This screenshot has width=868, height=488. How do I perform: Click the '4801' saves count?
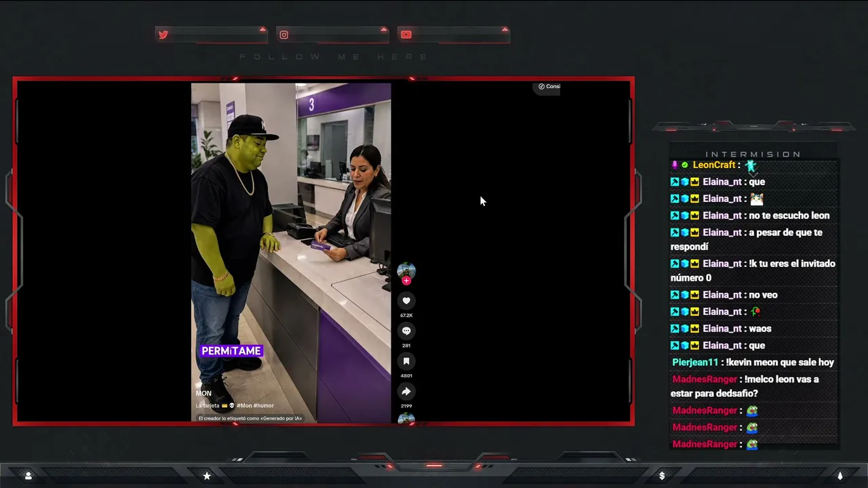(406, 375)
